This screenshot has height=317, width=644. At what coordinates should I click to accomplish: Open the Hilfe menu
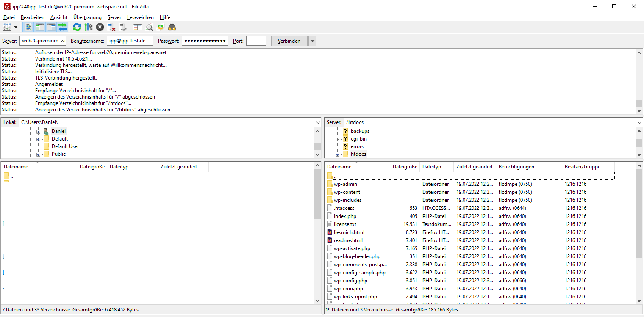pyautogui.click(x=165, y=17)
